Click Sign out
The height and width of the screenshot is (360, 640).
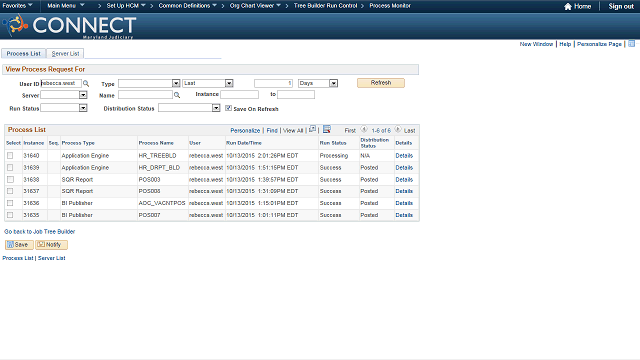point(621,6)
